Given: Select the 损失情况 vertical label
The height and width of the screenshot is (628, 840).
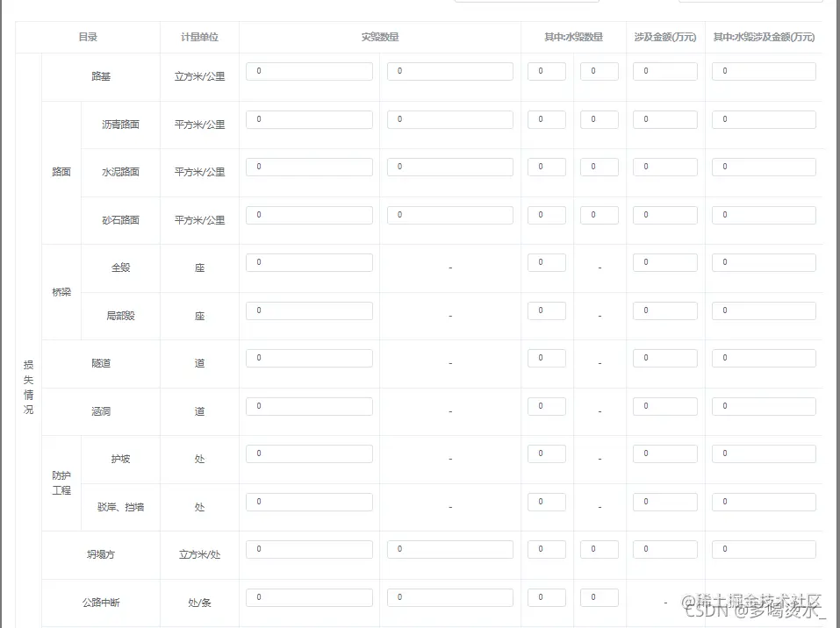Looking at the screenshot, I should (28, 387).
